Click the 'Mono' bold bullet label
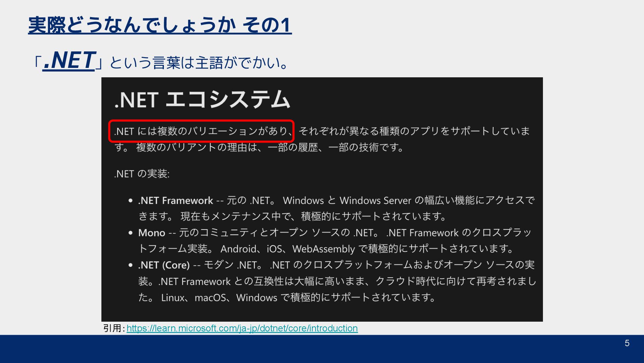644x363 pixels. click(152, 233)
